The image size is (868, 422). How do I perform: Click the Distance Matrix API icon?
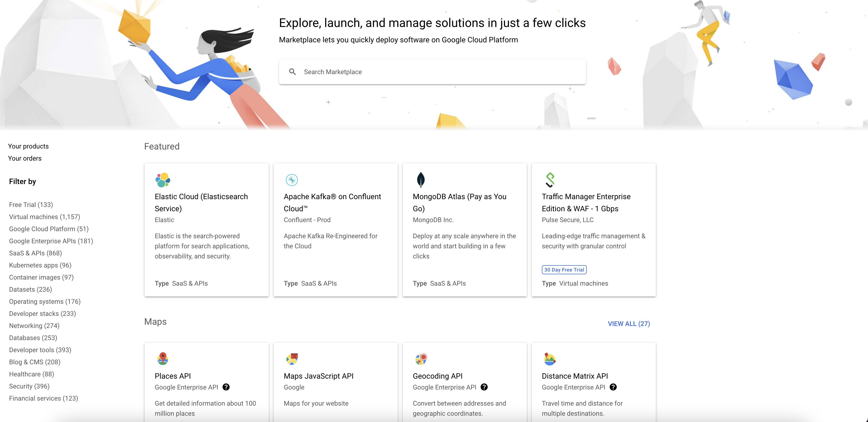pyautogui.click(x=550, y=359)
